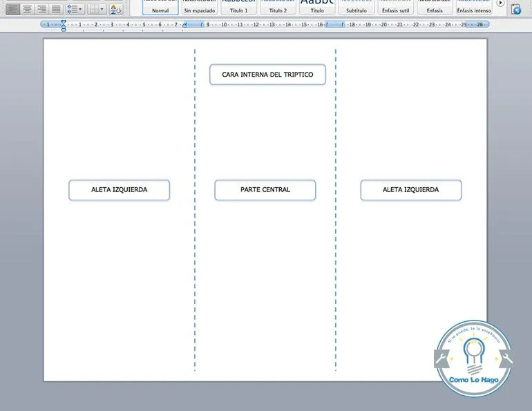Apply the Énfasis style
Screen dimensions: 532x411
coord(435,7)
